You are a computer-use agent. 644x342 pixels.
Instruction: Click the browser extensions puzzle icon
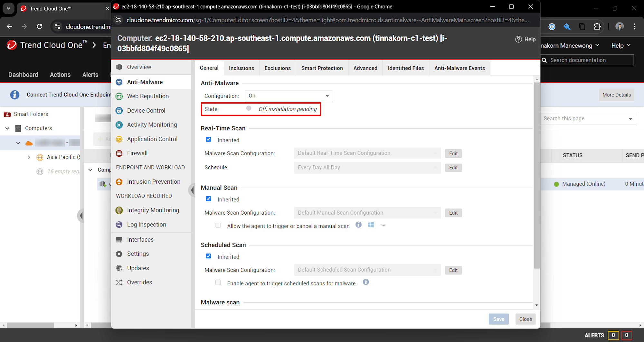[x=597, y=26]
